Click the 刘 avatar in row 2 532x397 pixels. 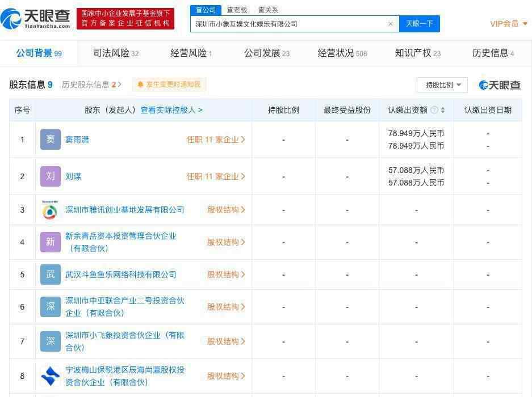(x=50, y=176)
